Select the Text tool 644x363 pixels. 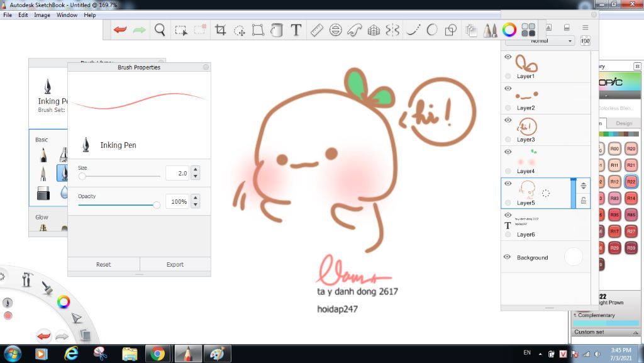pyautogui.click(x=296, y=30)
